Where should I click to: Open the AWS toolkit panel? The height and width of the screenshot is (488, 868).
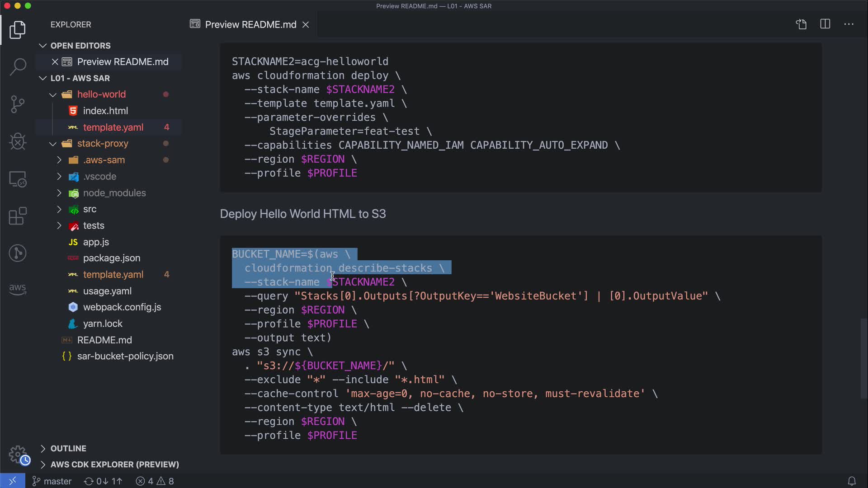18,289
